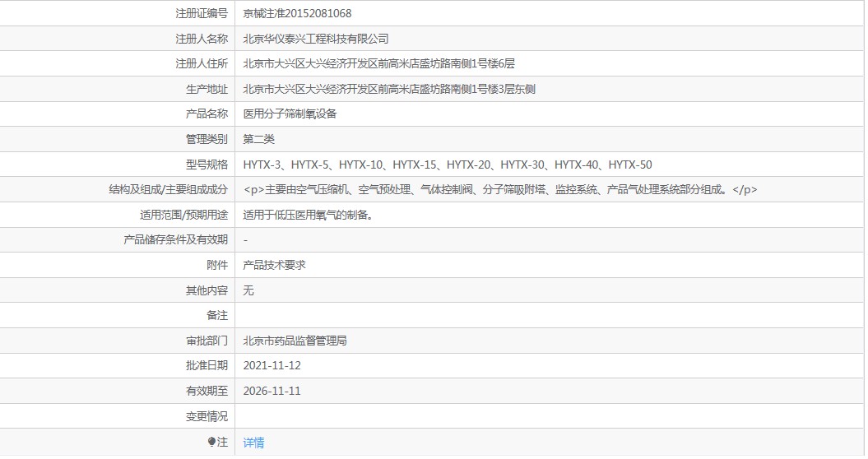Select the structure description starting with 主要由空气压缩机
The image size is (868, 459).
500,189
